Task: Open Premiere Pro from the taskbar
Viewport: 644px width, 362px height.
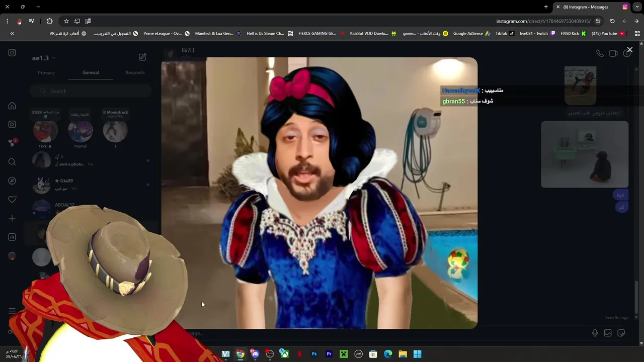Action: (329, 354)
